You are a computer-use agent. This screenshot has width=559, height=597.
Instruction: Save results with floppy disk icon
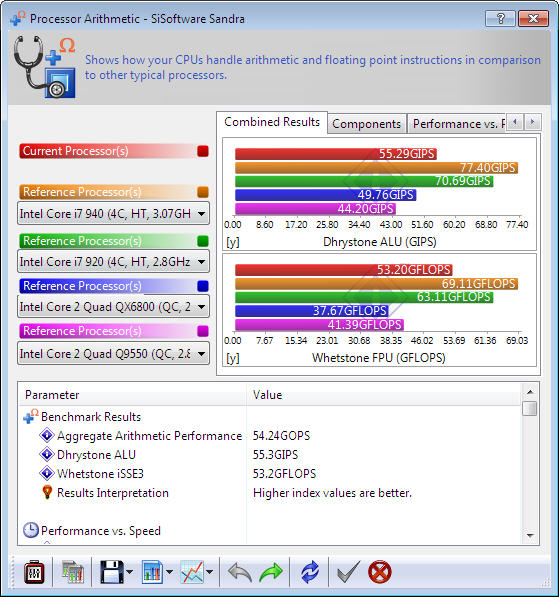coord(112,572)
